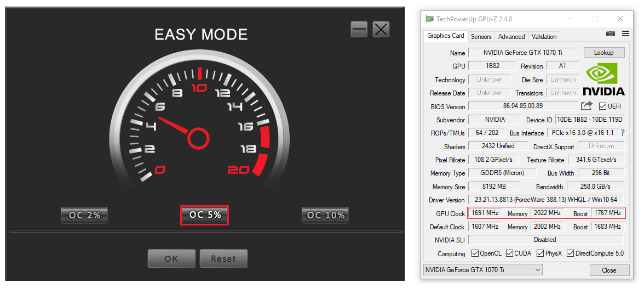Close the Easy Mode window
Screen dimensions: 644x288
click(x=381, y=29)
